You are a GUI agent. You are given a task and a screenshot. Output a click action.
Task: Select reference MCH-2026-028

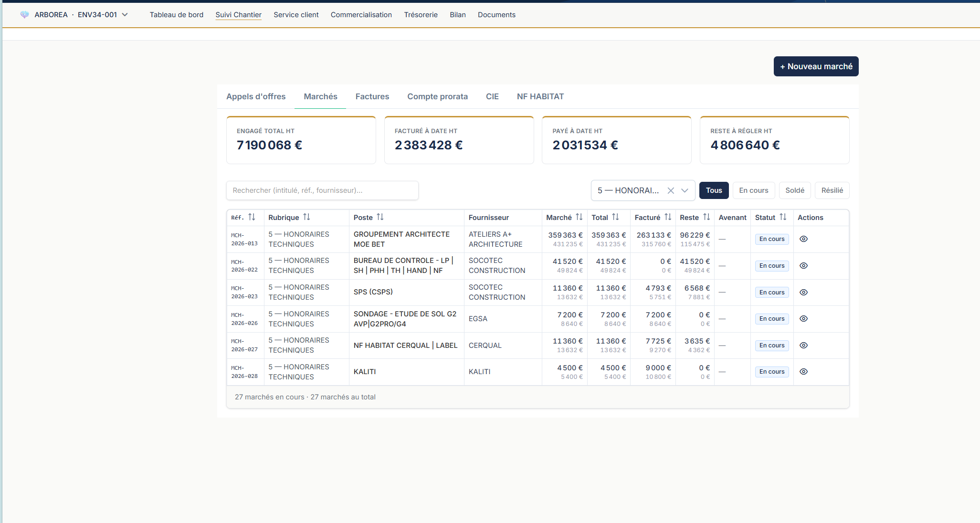[244, 372]
